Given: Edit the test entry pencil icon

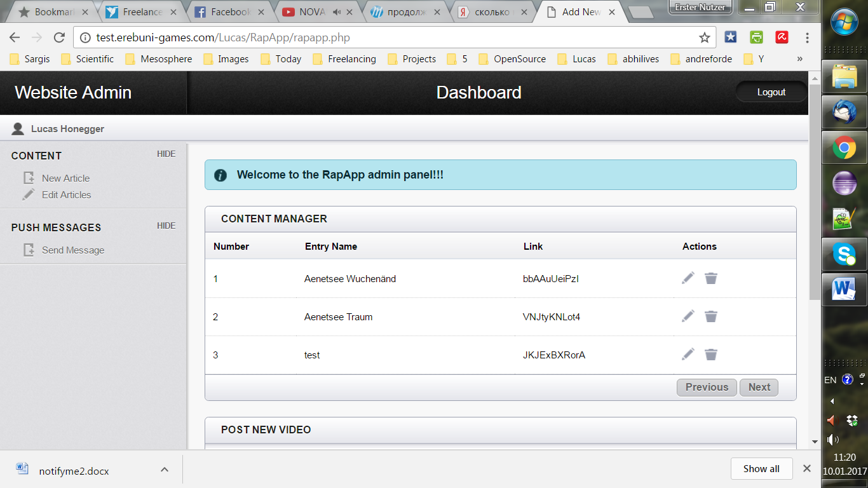Looking at the screenshot, I should pyautogui.click(x=688, y=354).
